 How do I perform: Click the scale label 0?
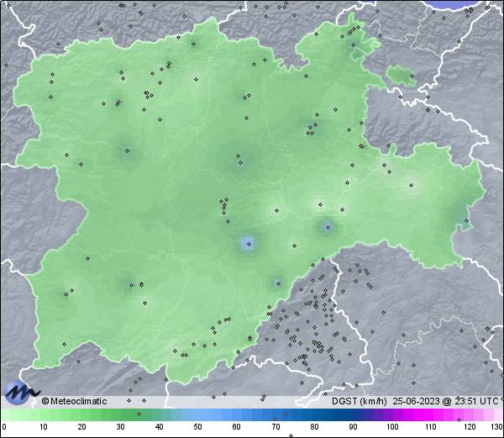pos(3,427)
